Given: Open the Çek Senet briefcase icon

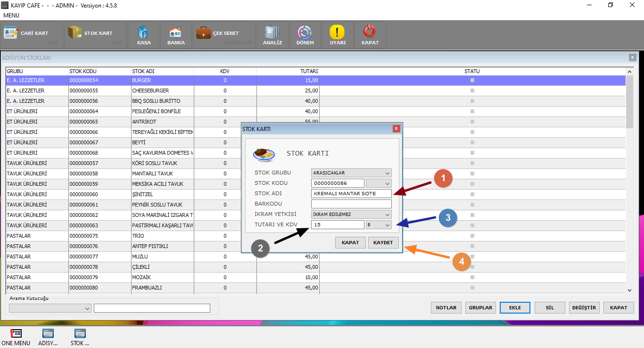Looking at the screenshot, I should click(x=203, y=33).
